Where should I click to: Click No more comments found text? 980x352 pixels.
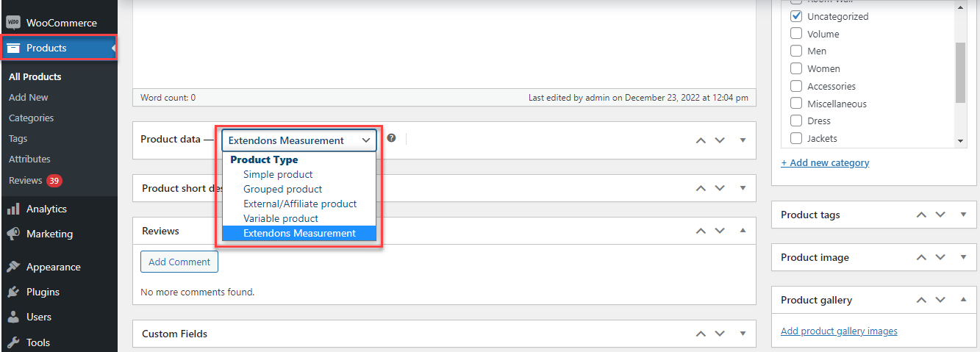[198, 292]
